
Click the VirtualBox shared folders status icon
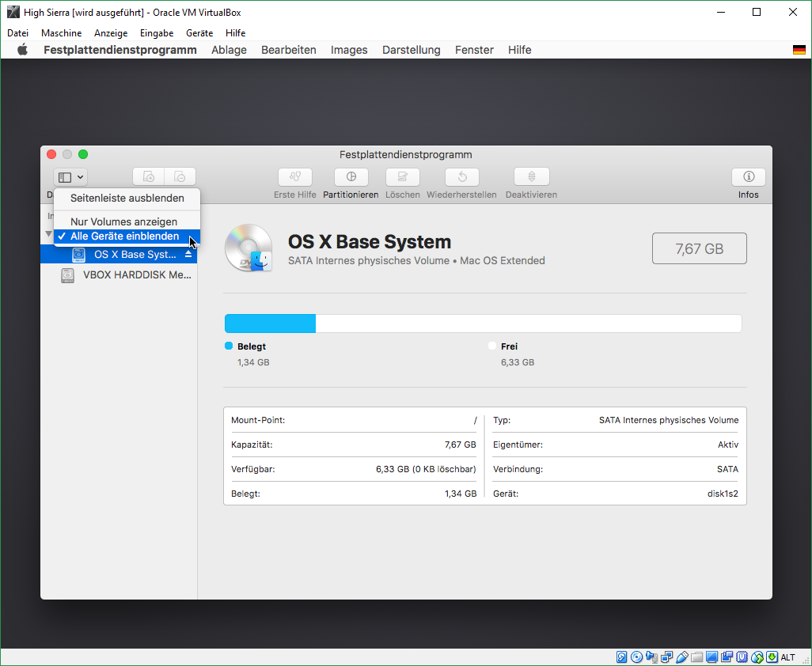(697, 657)
